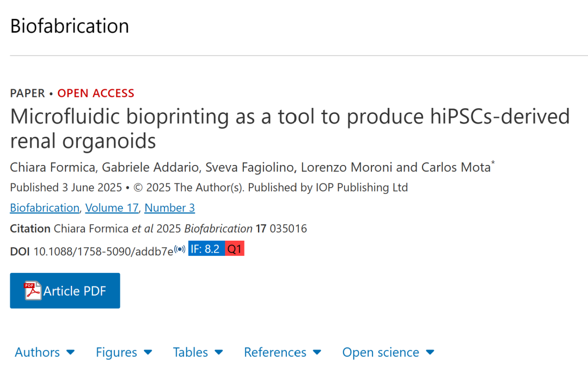Open the Number 3 issue link

[169, 207]
